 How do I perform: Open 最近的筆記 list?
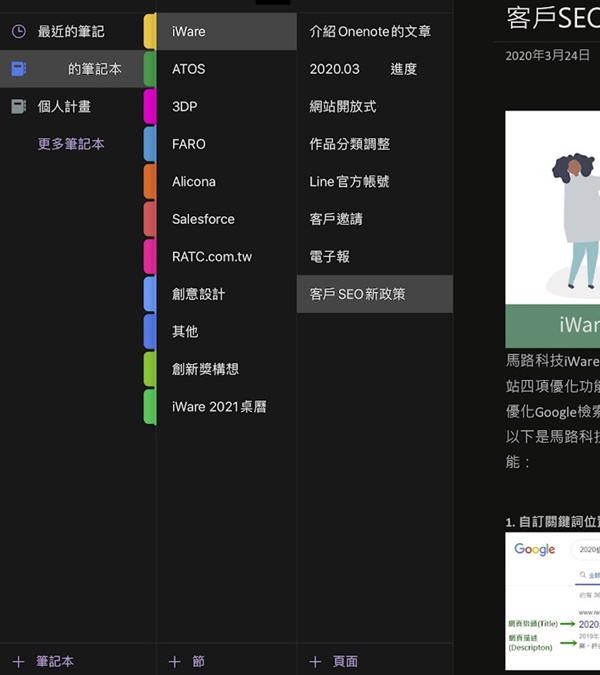click(x=71, y=31)
